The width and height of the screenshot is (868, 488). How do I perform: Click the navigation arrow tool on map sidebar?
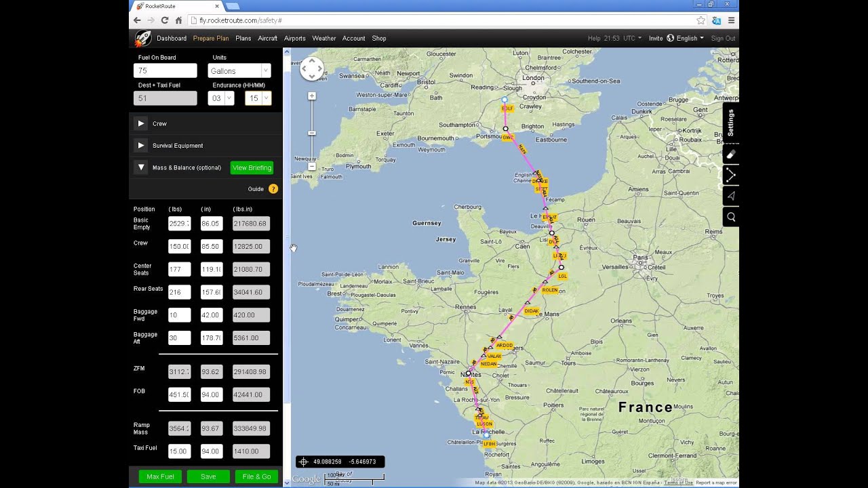click(731, 197)
